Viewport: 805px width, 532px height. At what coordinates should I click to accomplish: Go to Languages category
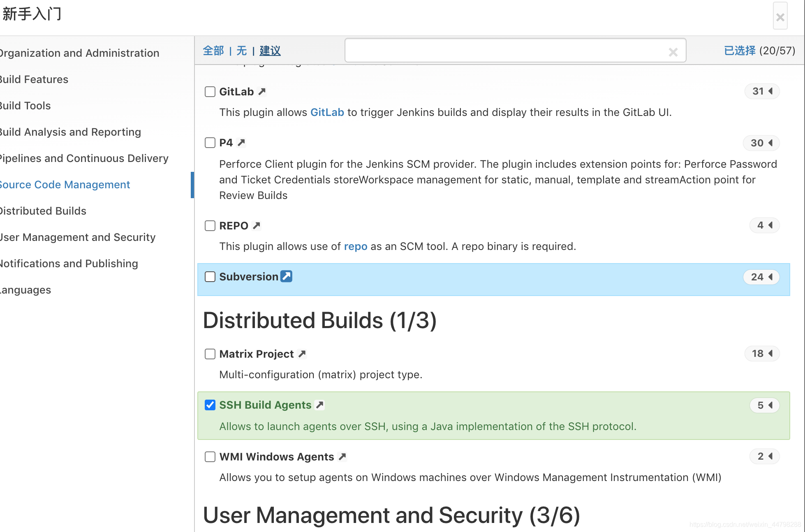coord(25,290)
